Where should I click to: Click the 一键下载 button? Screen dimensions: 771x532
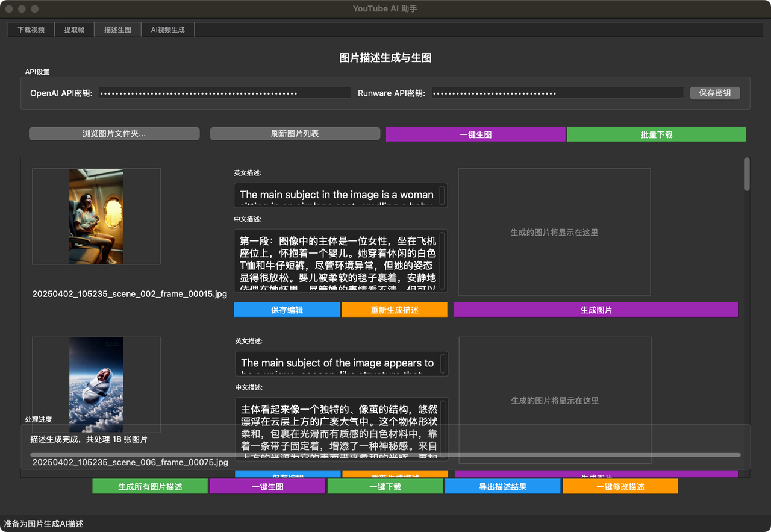(x=385, y=486)
